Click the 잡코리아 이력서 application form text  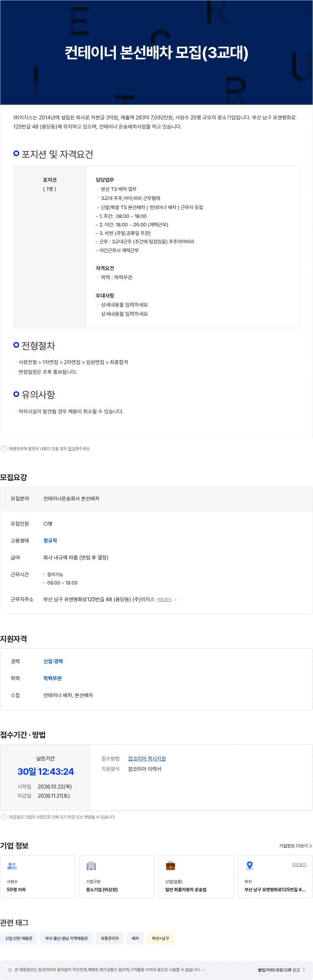[144, 769]
